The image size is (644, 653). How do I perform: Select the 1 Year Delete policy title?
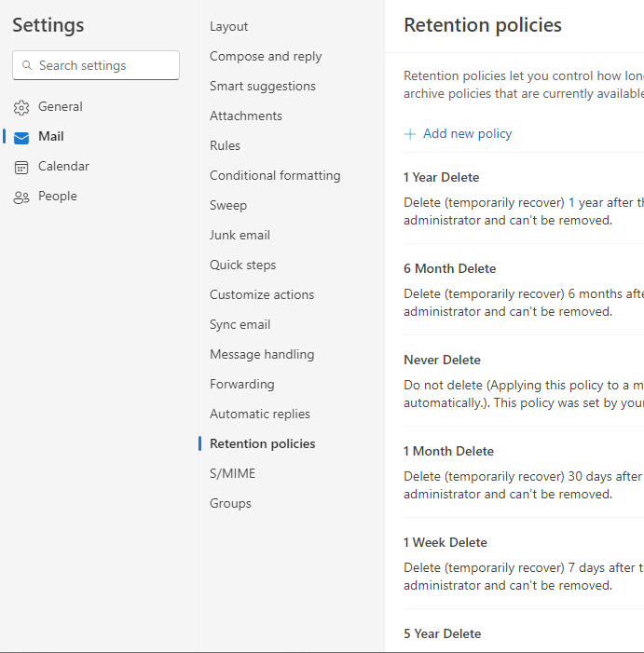[441, 177]
